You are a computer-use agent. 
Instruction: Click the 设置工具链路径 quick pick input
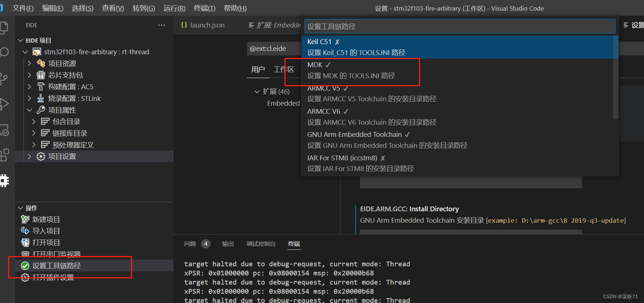(x=460, y=26)
